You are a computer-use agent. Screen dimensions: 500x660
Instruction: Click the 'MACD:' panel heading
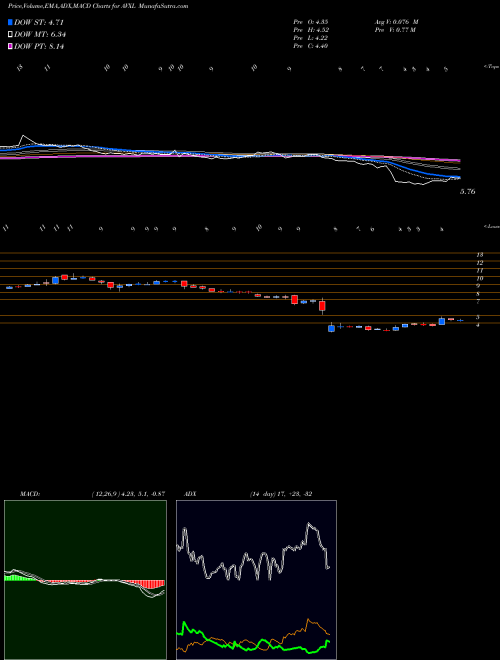click(29, 494)
